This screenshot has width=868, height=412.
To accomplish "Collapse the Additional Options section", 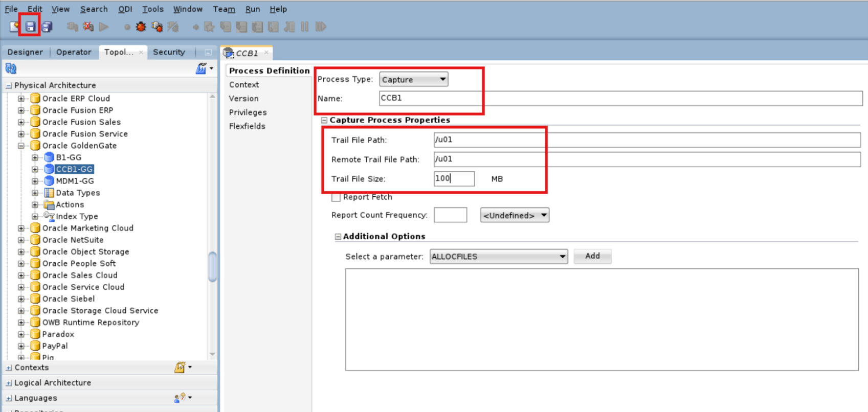I will tap(338, 237).
